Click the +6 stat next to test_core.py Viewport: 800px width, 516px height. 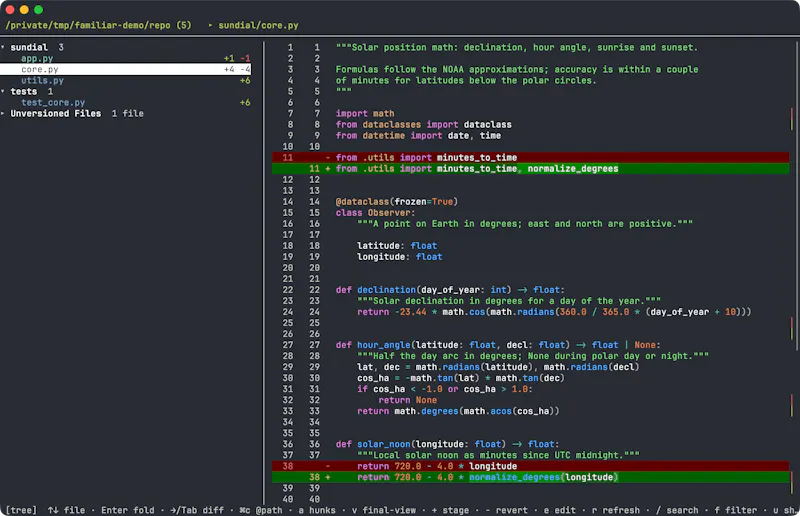click(245, 102)
